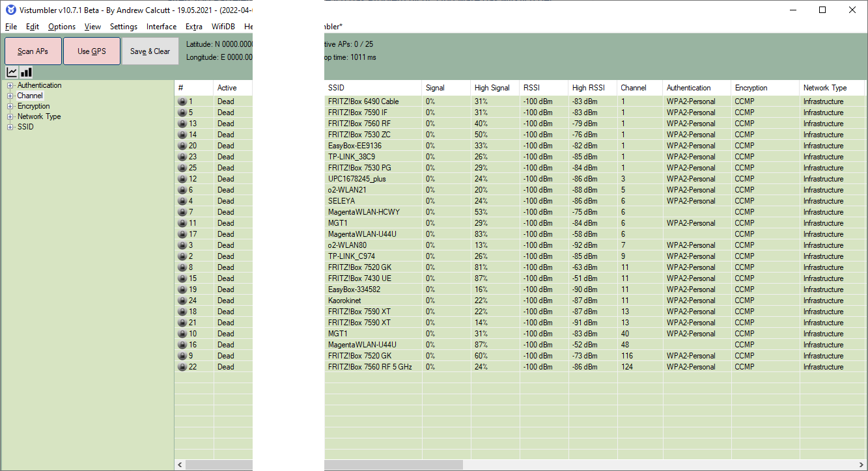The image size is (868, 471).
Task: Click the dead AP icon in row 12
Action: pyautogui.click(x=182, y=179)
